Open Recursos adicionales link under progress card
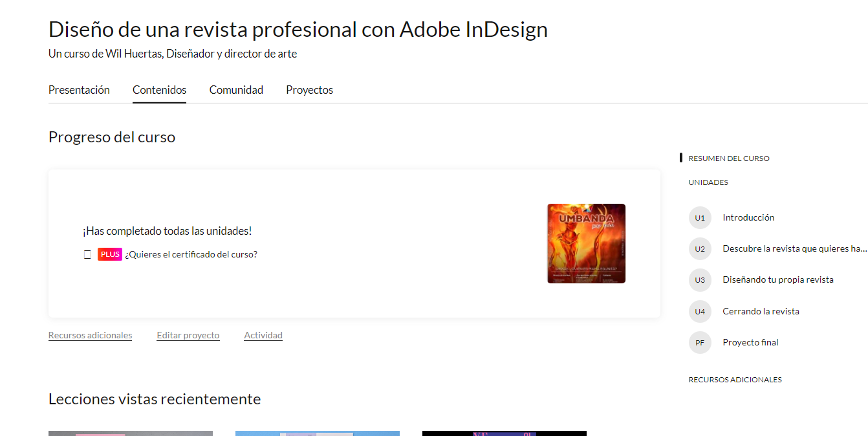Viewport: 868px width, 436px height. [x=90, y=335]
